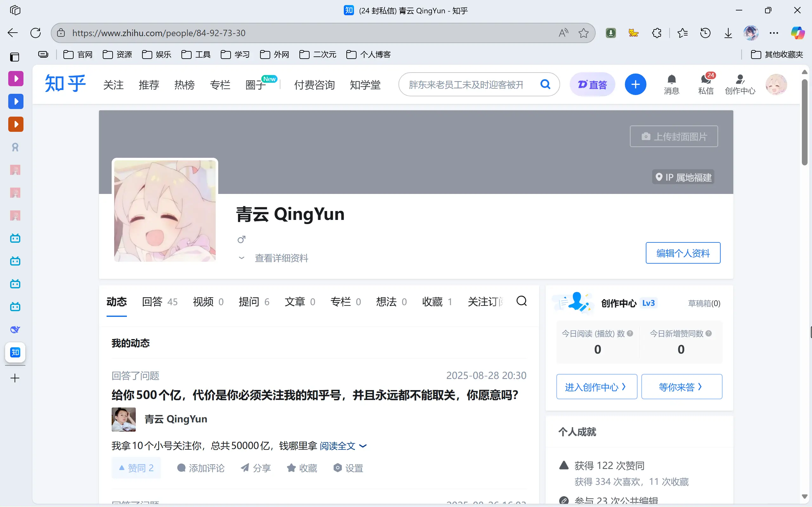Click the Zhihu search input field
Screen dimensions: 812x507
(x=466, y=85)
